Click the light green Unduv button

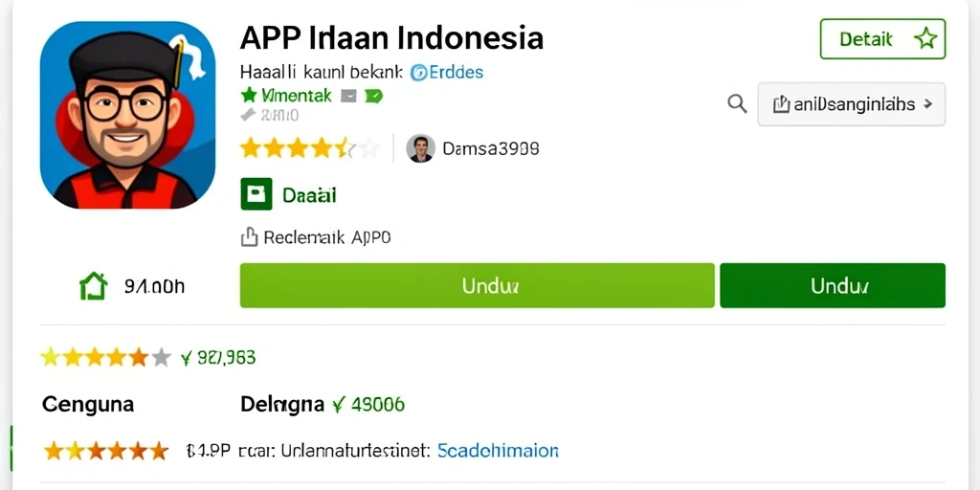coord(477,285)
